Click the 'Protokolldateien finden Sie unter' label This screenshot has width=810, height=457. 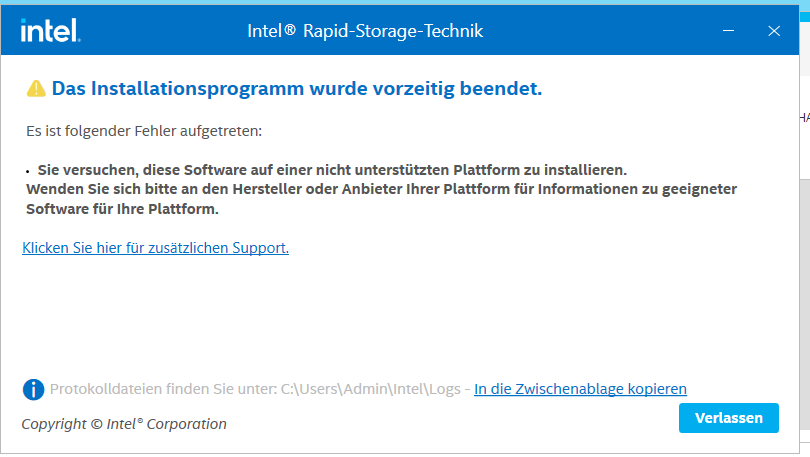point(162,389)
